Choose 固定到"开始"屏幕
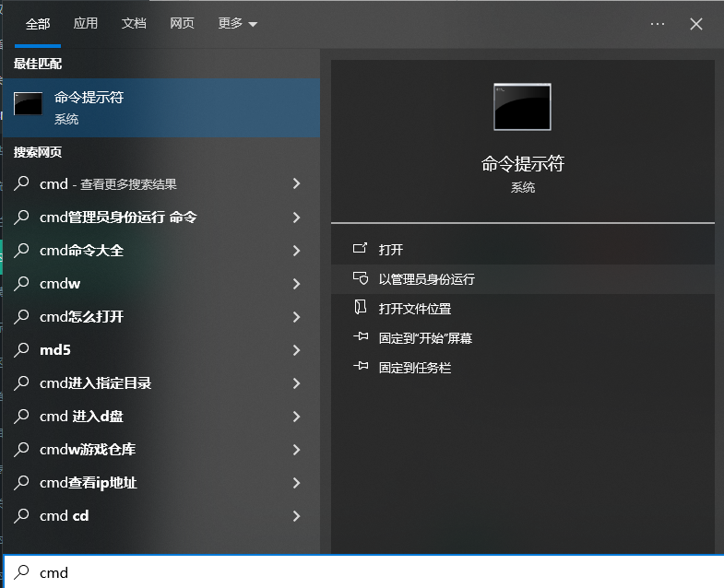 (x=523, y=338)
